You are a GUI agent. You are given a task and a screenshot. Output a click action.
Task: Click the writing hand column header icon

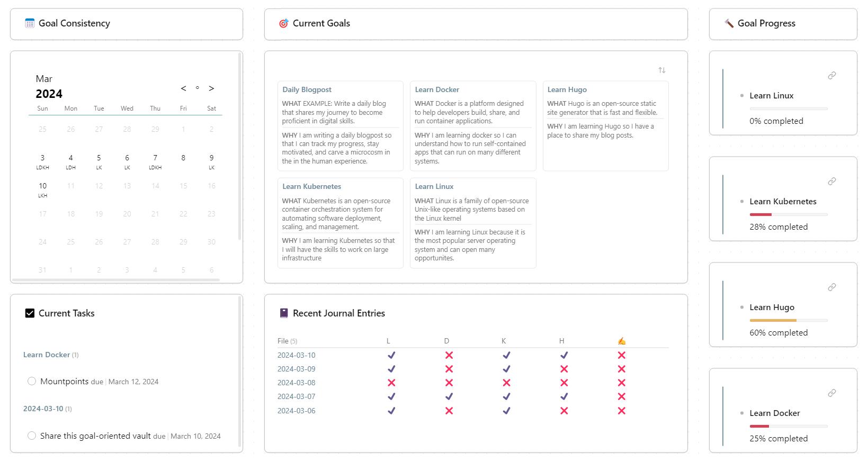(622, 341)
